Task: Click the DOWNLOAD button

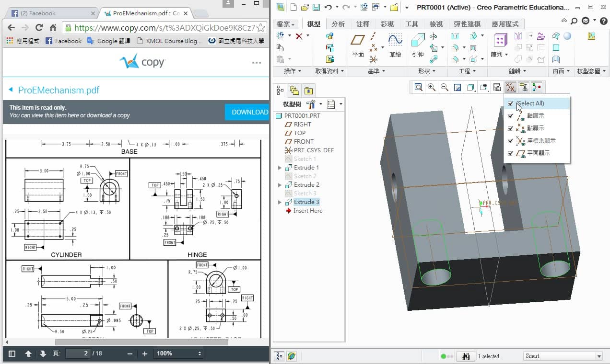Action: (x=247, y=112)
